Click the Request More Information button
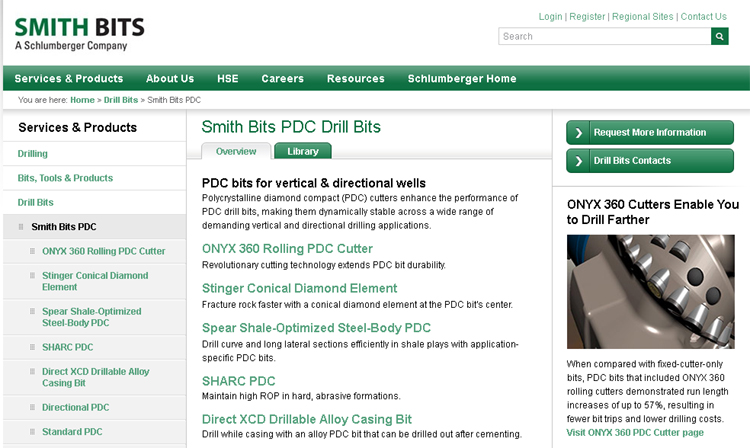This screenshot has width=750, height=448. point(650,132)
